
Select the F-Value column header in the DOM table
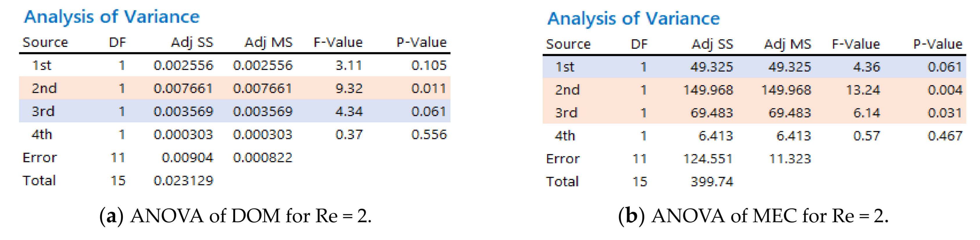(338, 42)
